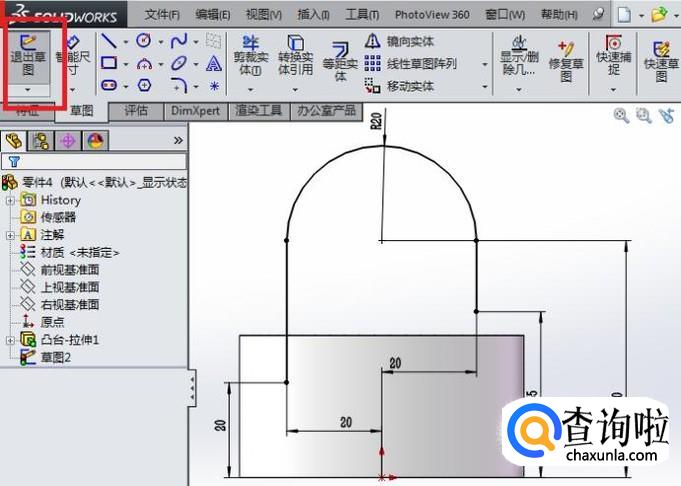681x486 pixels.
Task: Open the 工具(T) menu
Action: (362, 15)
